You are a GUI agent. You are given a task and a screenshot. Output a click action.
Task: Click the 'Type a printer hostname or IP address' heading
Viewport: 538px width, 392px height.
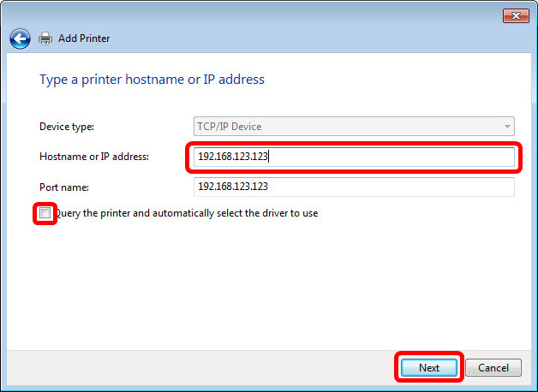coord(152,80)
